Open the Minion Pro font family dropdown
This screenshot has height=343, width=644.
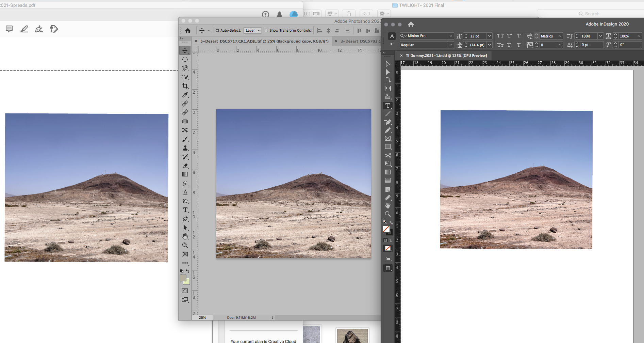pos(451,36)
